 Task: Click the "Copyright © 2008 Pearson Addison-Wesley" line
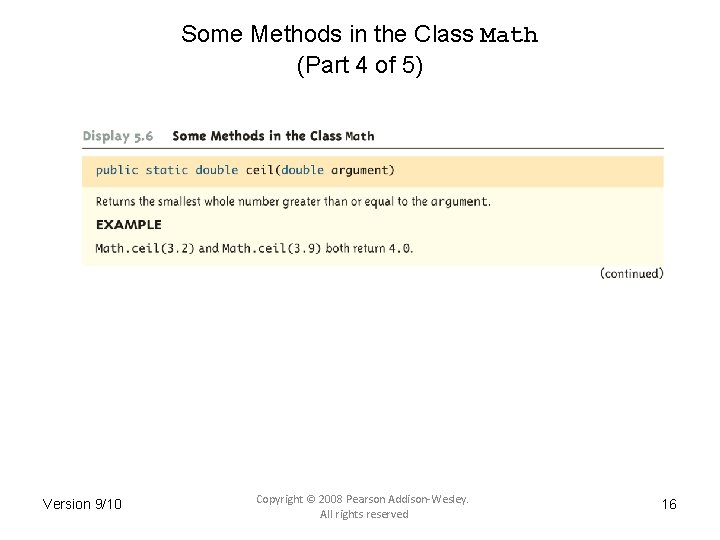click(x=362, y=498)
